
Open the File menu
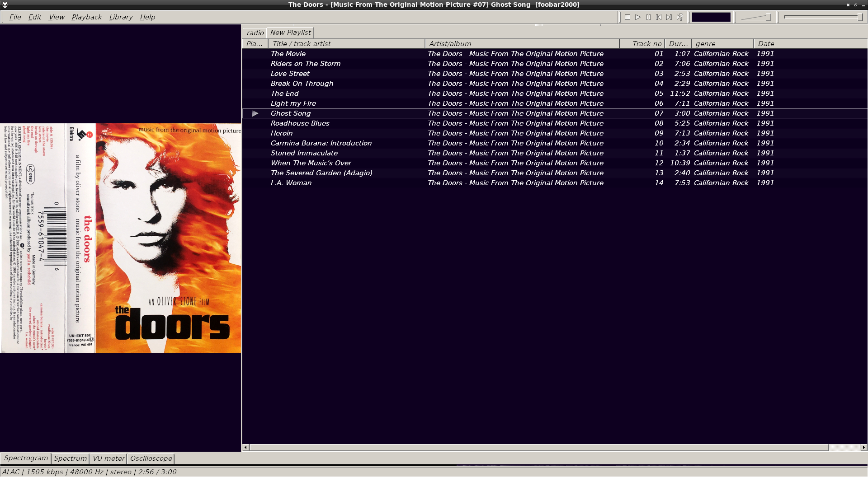[15, 17]
